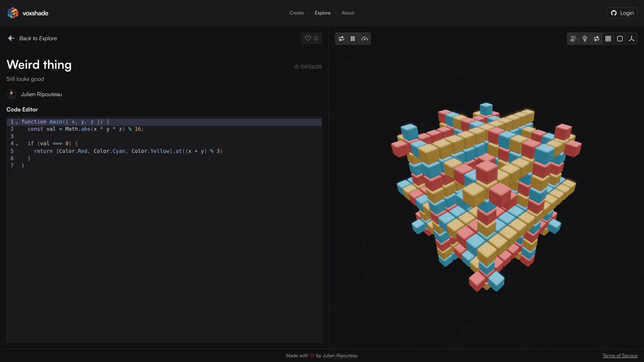This screenshot has height=362, width=644.
Task: Click author name Julien Ripouteau under title
Action: pos(41,94)
